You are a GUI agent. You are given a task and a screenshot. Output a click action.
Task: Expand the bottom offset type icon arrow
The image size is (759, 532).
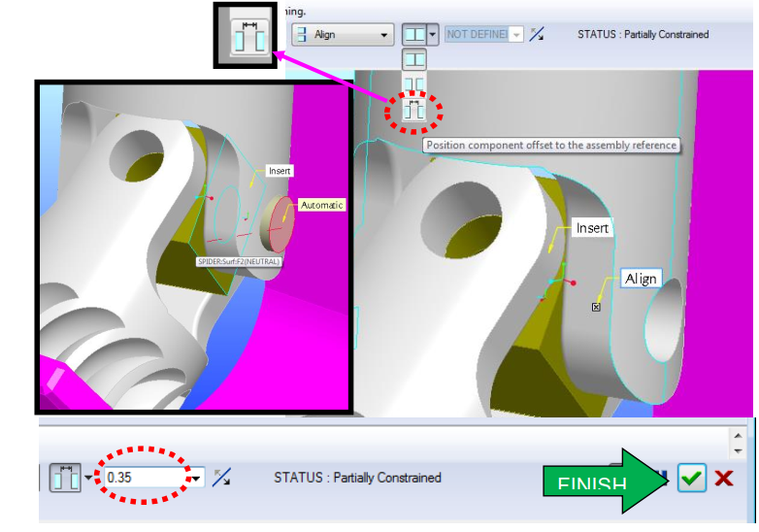(x=87, y=478)
